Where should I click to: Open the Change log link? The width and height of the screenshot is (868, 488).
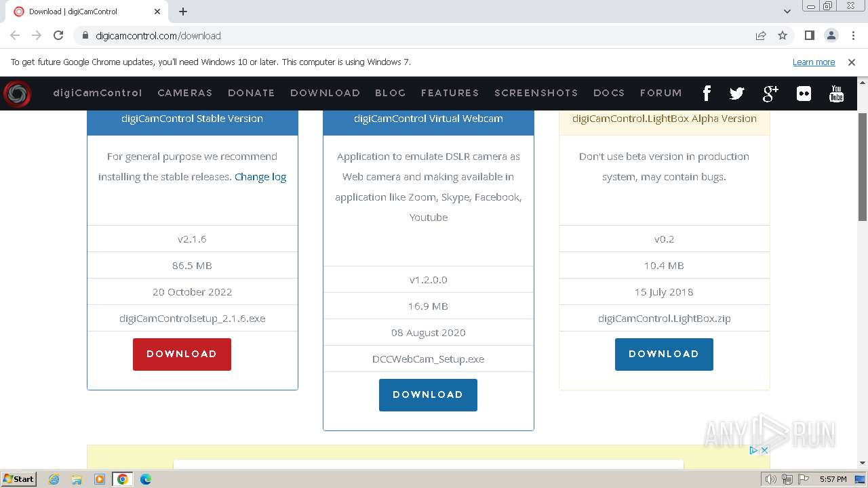tap(260, 177)
